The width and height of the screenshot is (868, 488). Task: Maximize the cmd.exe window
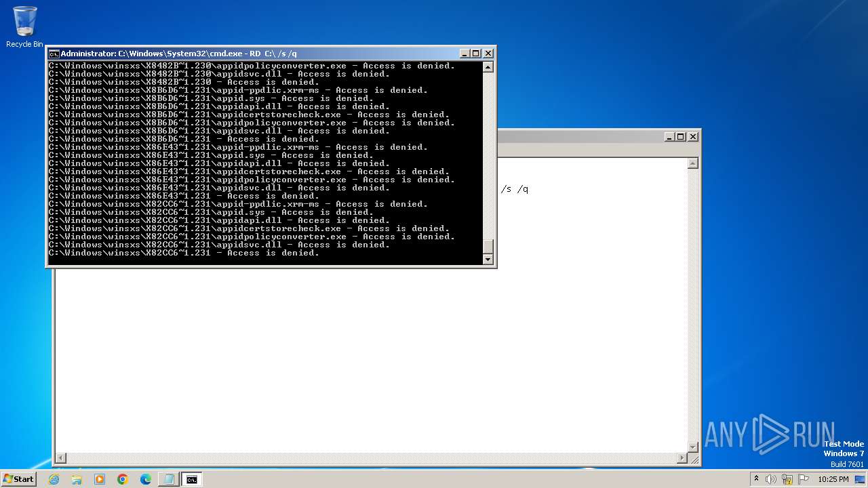476,54
